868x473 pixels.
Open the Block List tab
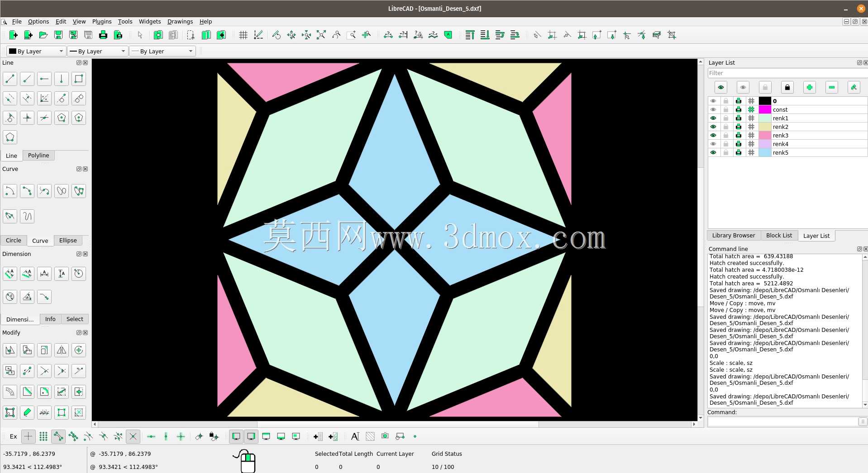(779, 236)
